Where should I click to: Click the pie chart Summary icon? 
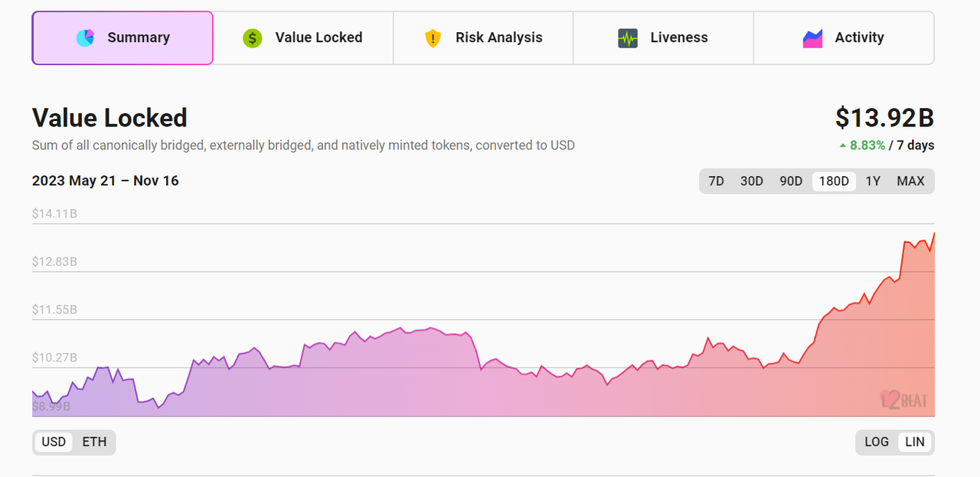85,38
